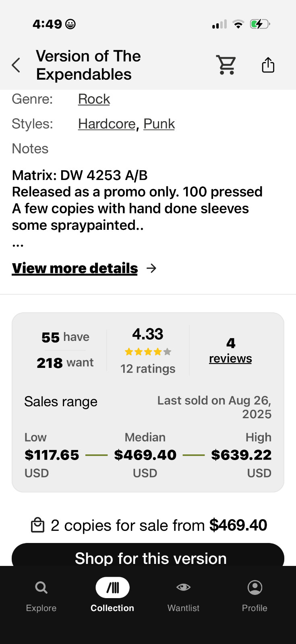Open the Punk style link
This screenshot has height=644, width=296.
[159, 124]
